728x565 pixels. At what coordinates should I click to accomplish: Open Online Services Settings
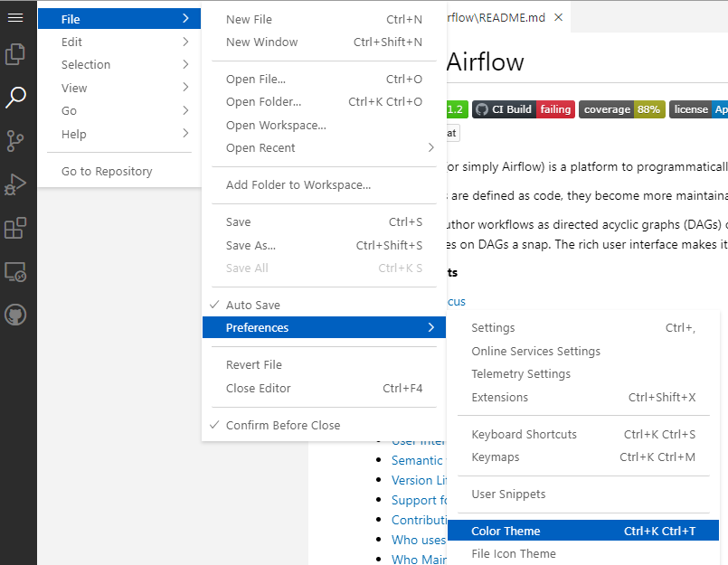coord(583,352)
